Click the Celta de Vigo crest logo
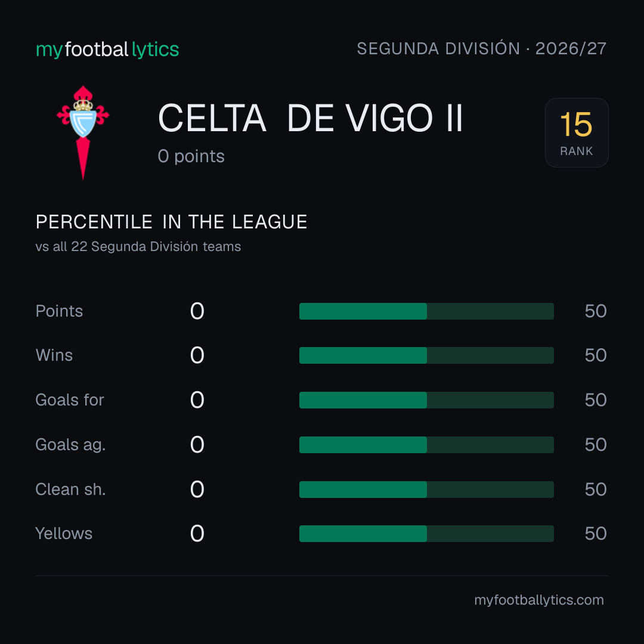Screen dimensions: 644x644 click(83, 132)
